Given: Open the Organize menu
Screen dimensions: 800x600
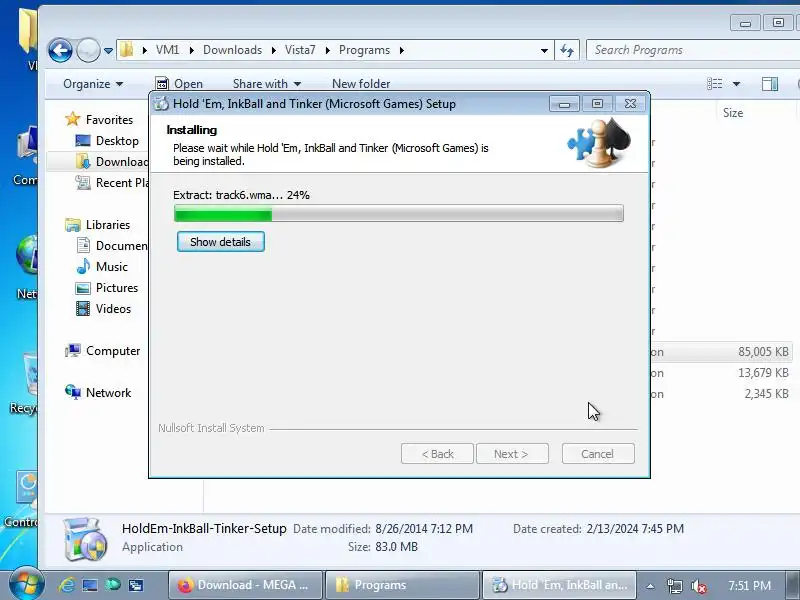Looking at the screenshot, I should coord(93,84).
